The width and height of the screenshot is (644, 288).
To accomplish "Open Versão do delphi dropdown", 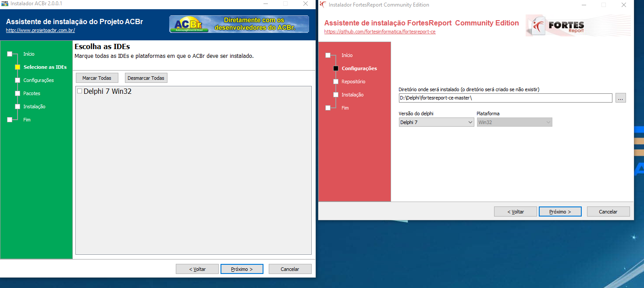I will click(436, 122).
